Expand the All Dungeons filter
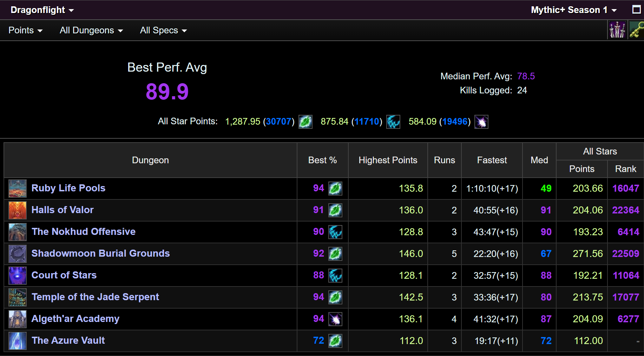The image size is (644, 356). click(x=91, y=30)
